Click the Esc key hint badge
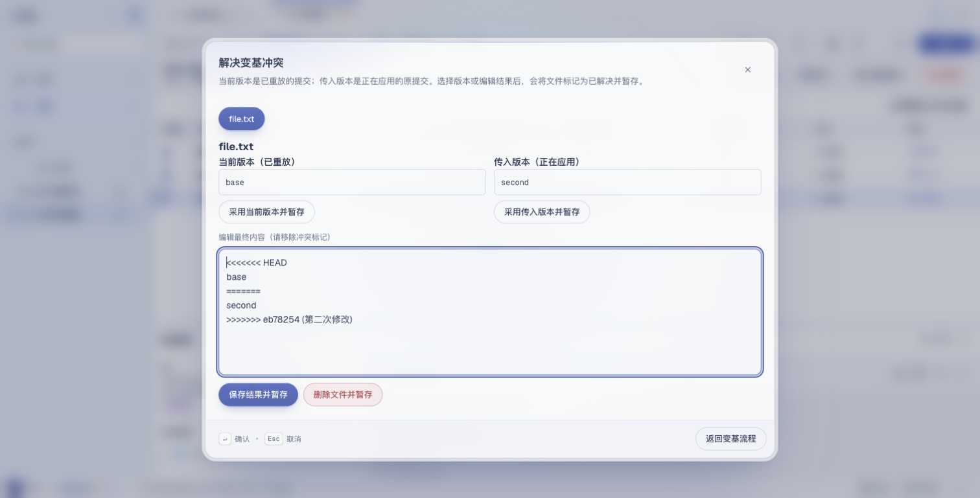 274,439
